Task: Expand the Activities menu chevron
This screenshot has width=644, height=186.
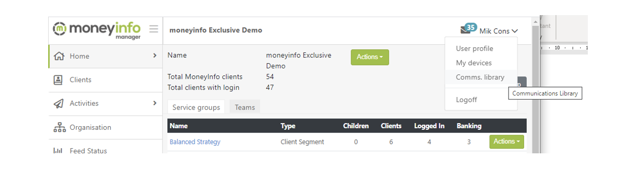Action: [154, 103]
